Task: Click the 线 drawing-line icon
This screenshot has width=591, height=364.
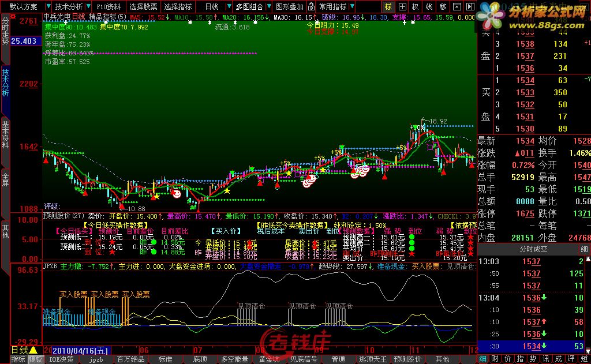Action: [429, 6]
